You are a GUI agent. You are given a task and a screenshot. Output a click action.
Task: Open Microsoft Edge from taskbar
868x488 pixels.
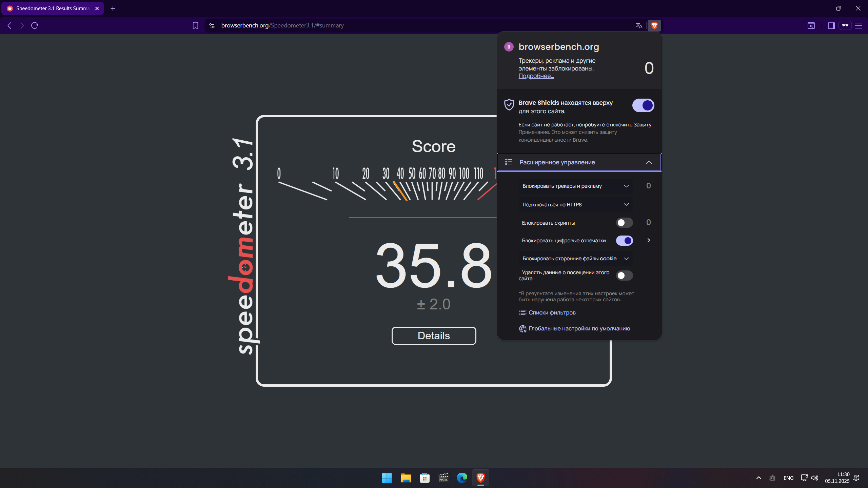pyautogui.click(x=462, y=478)
